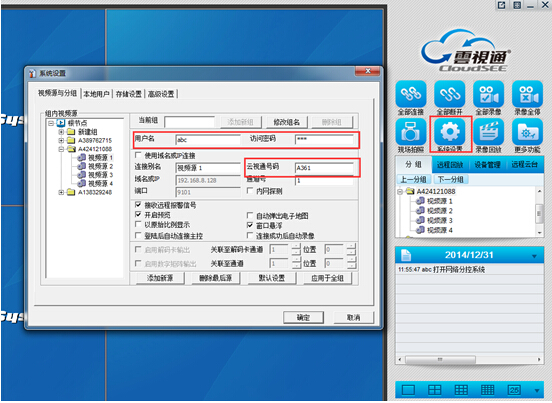552x403 pixels.
Task: Click the 全部连接 (connect all) icon
Action: click(410, 94)
